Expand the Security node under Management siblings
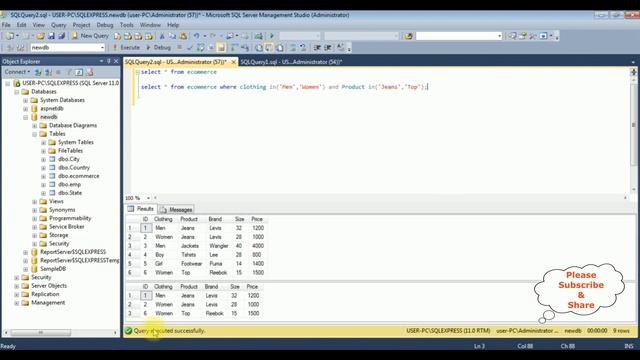This screenshot has height=360, width=640. pyautogui.click(x=17, y=278)
